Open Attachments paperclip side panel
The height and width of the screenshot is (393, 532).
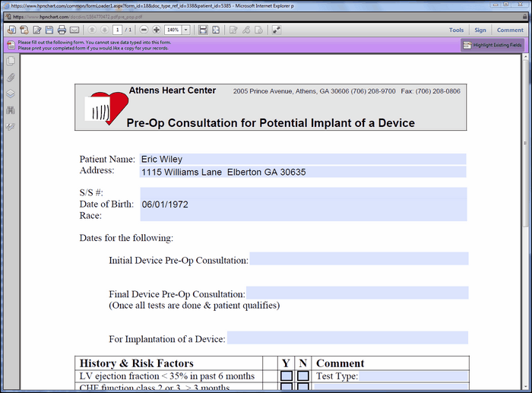coord(11,78)
